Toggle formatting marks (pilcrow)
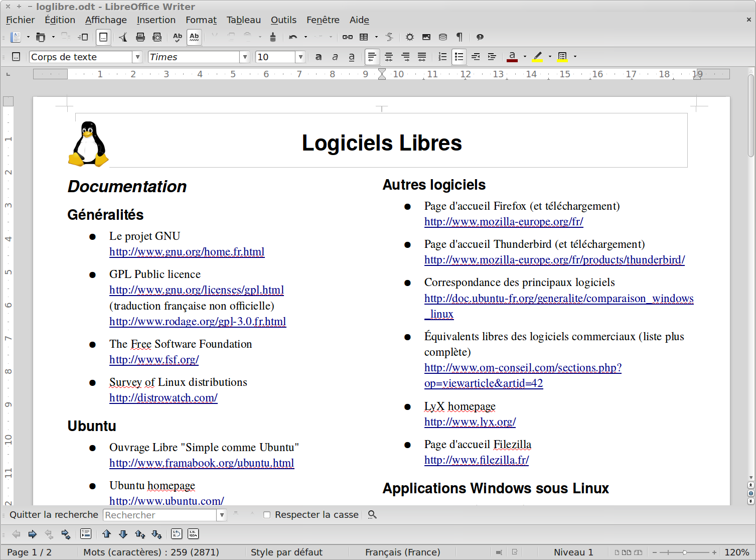 pos(460,37)
